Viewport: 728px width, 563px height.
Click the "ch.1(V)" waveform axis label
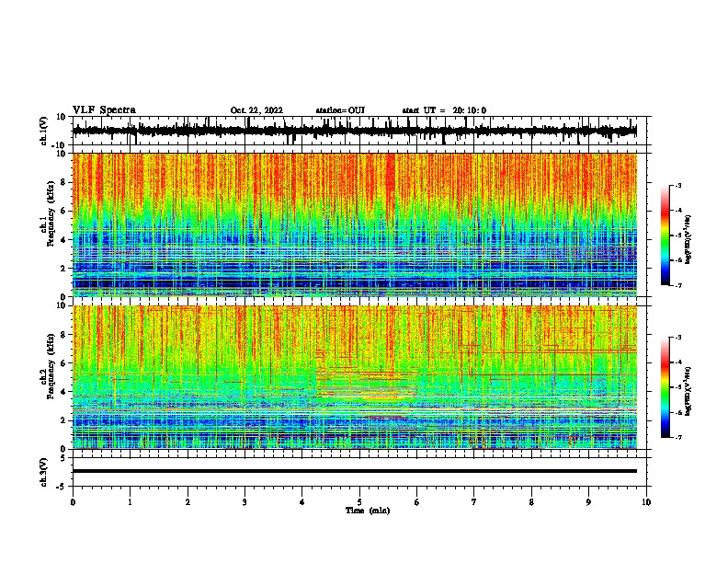44,131
